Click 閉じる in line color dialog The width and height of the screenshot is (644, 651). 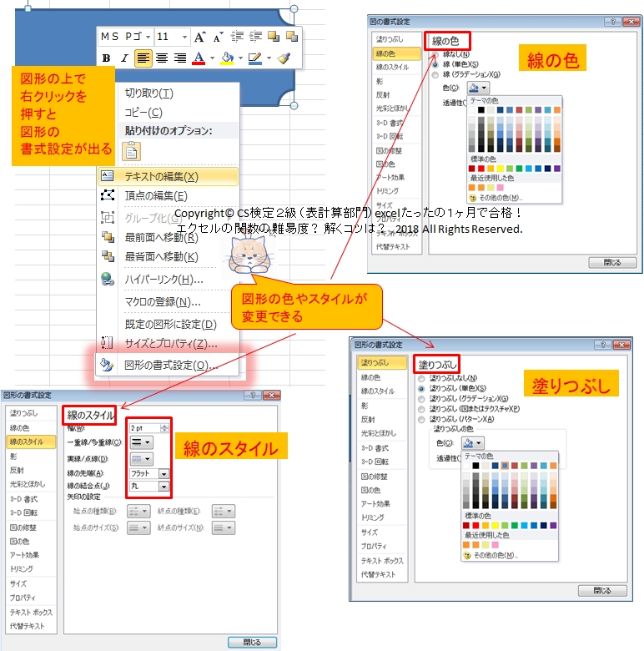click(x=612, y=262)
